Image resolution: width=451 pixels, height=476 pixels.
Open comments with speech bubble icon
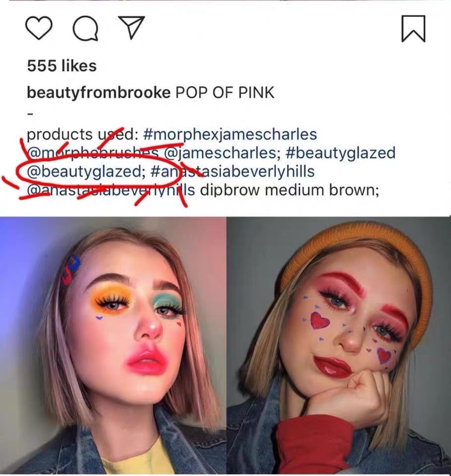pos(86,28)
